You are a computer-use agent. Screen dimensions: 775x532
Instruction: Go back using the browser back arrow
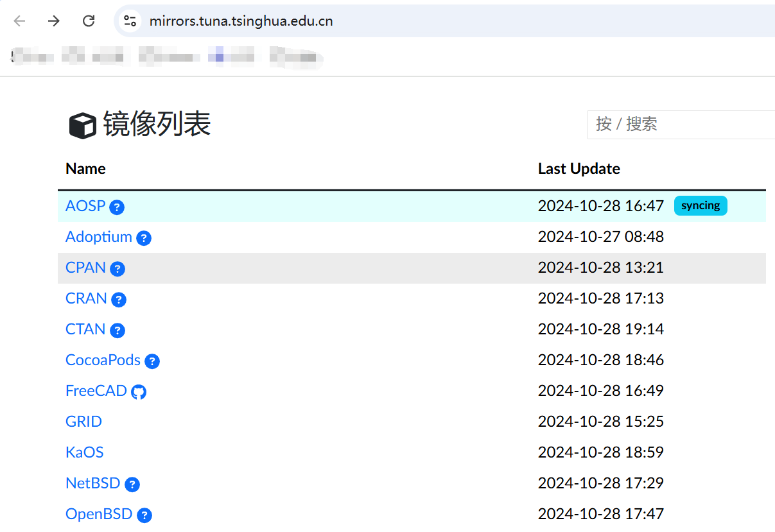[x=19, y=21]
